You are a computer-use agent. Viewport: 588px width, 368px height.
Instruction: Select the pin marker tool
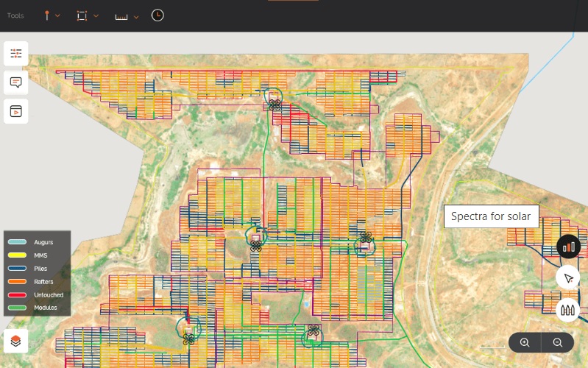(x=47, y=15)
